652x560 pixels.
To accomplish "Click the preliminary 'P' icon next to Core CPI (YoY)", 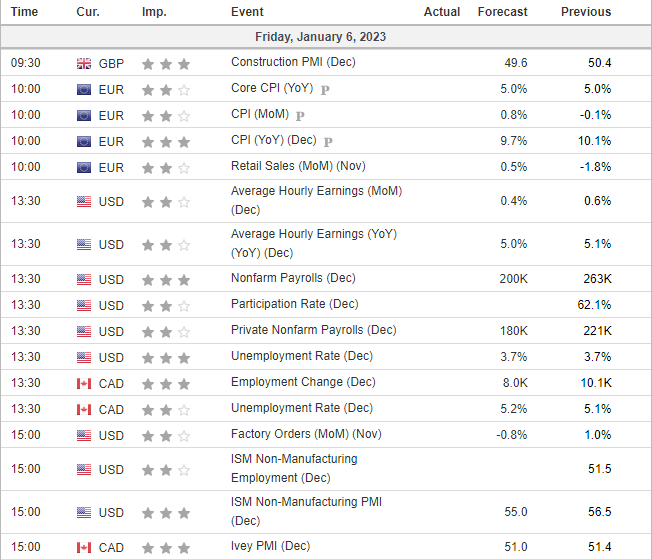I will (325, 89).
